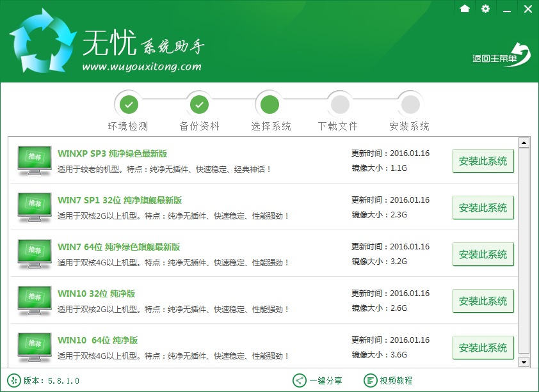Select the 下载文件 step circle
This screenshot has width=539, height=392.
(x=340, y=105)
